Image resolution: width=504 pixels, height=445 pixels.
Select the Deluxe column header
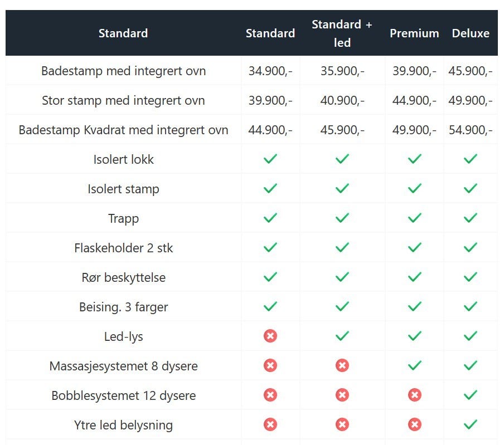(x=471, y=33)
